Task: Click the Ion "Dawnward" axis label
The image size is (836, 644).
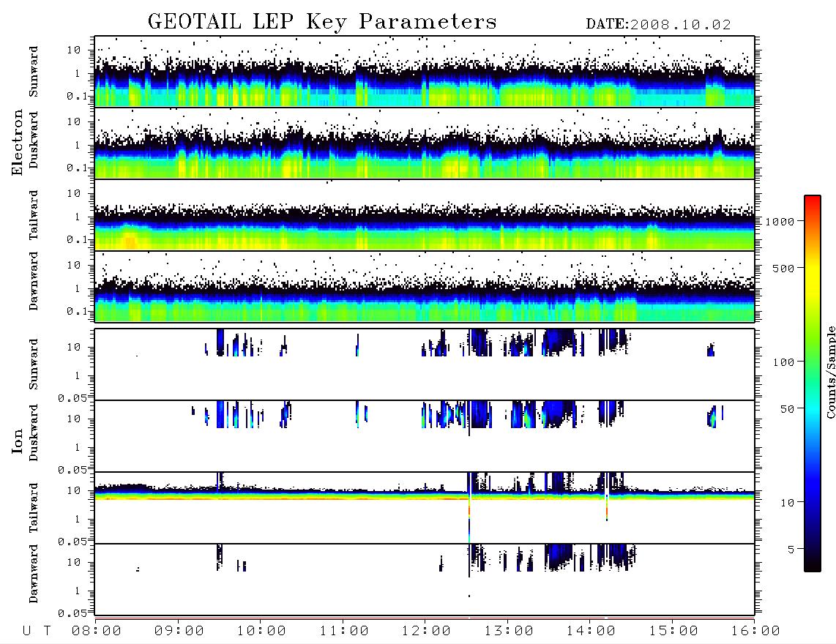Action: tap(34, 574)
